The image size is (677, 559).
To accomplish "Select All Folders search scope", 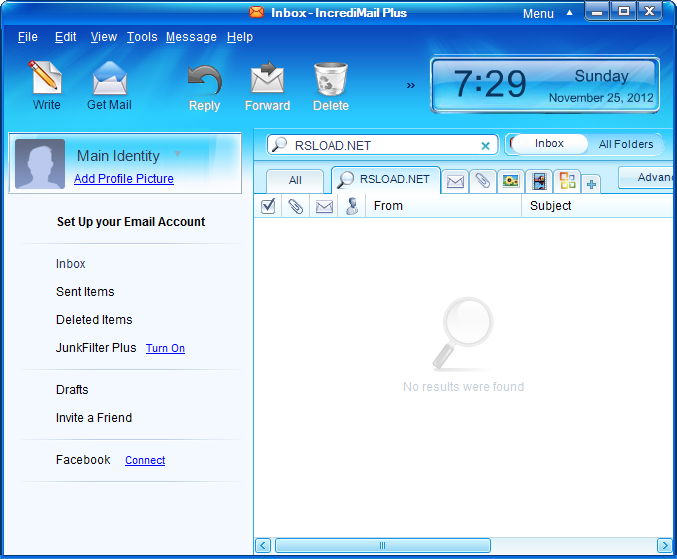I will point(626,144).
